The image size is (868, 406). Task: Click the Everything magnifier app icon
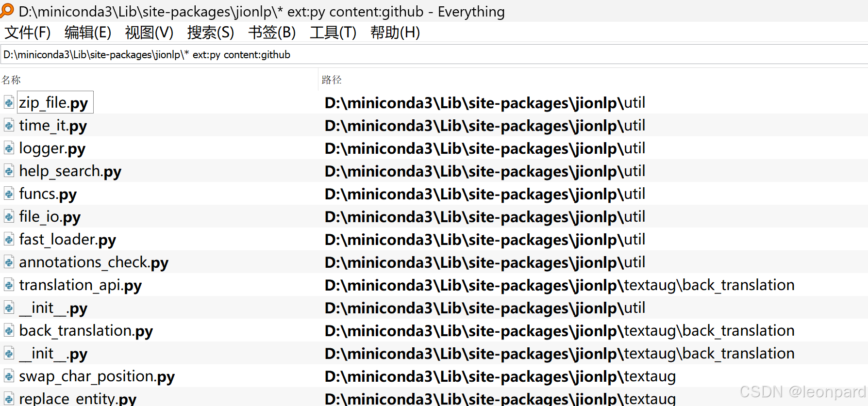[x=7, y=10]
